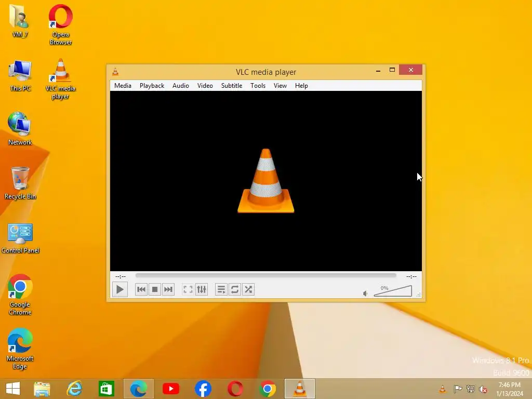Click the remaining time label right of the seek bar
532x399 pixels.
coord(411,276)
